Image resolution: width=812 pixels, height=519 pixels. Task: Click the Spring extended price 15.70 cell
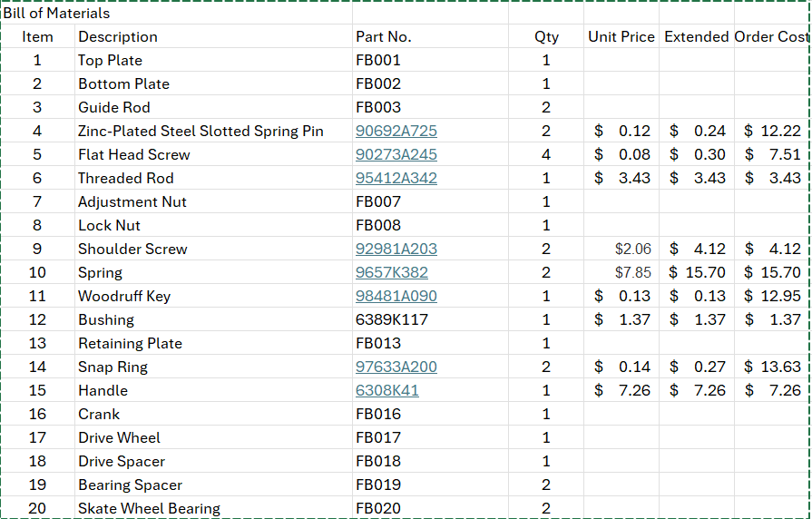(697, 272)
